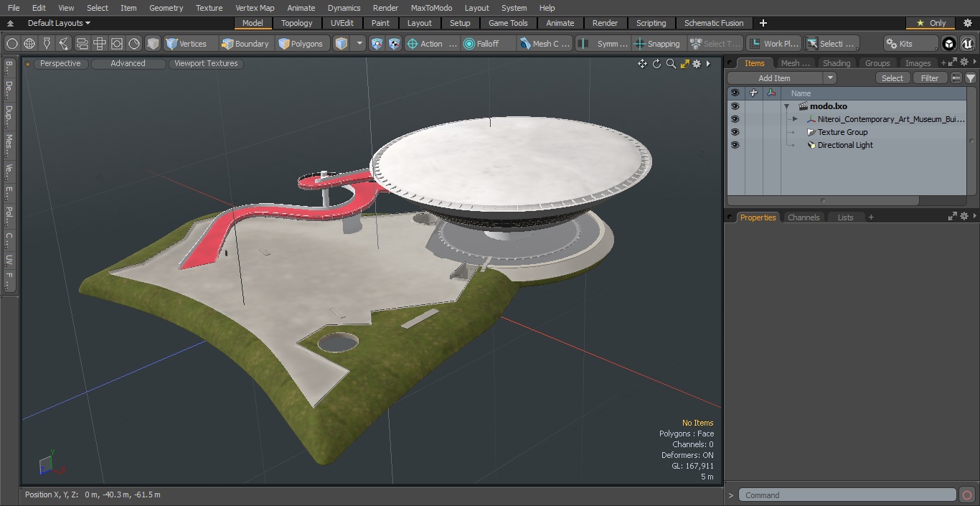Viewport: 980px width, 506px height.
Task: Add a new layout tab with plus
Action: click(x=763, y=23)
